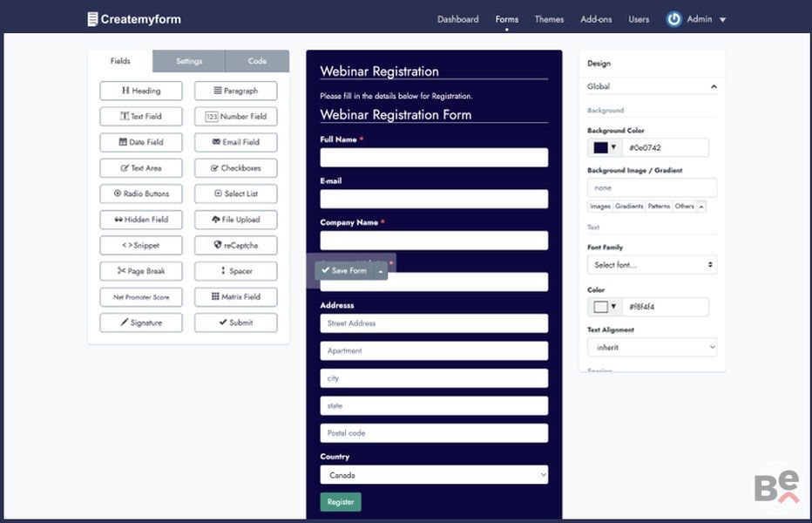
Task: Add a Radio Buttons field element
Action: [141, 194]
